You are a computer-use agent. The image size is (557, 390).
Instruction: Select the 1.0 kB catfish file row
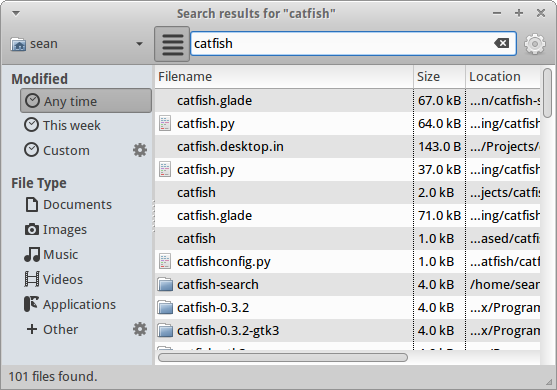(x=347, y=239)
